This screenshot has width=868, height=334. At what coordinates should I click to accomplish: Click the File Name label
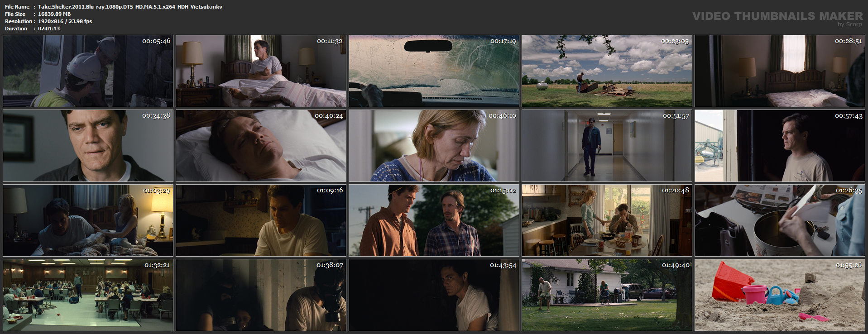17,7
